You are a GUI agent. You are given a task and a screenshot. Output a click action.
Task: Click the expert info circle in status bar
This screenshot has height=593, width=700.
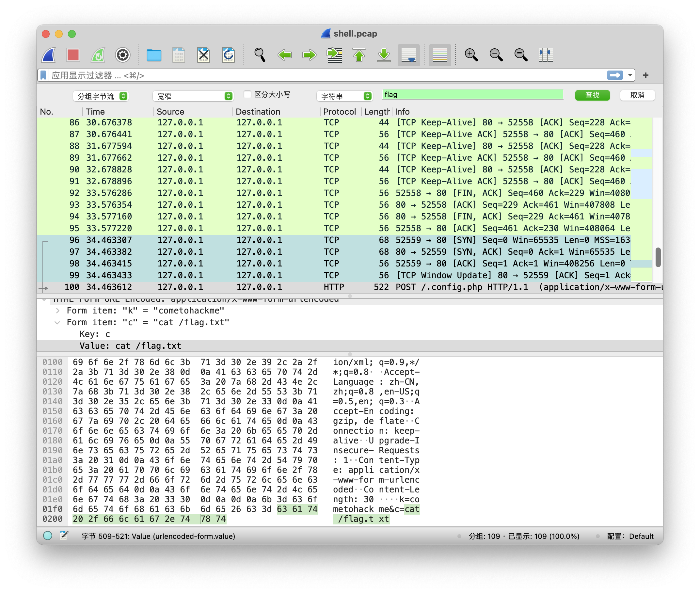coord(48,536)
